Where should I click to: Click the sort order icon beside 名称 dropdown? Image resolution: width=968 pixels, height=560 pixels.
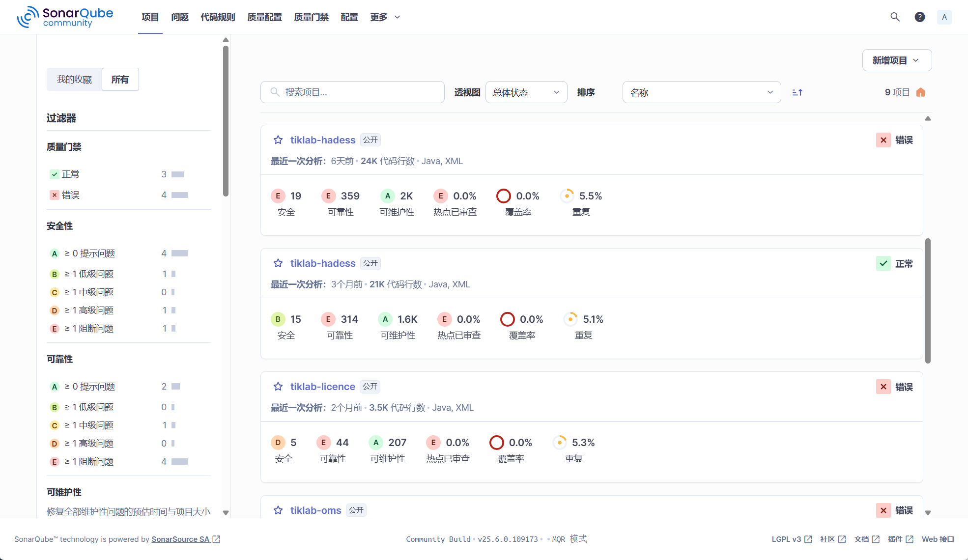(797, 92)
